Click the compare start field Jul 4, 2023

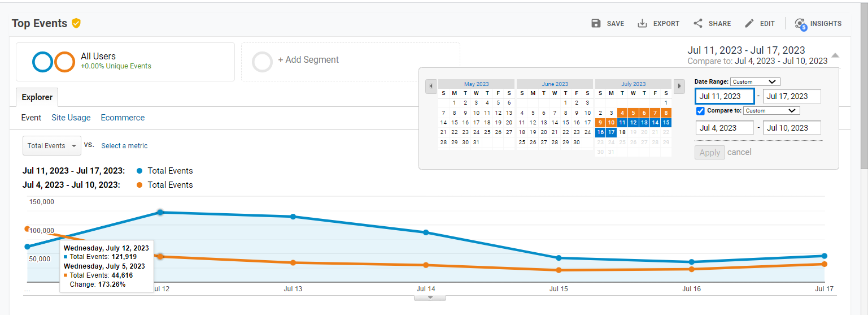[x=725, y=128]
